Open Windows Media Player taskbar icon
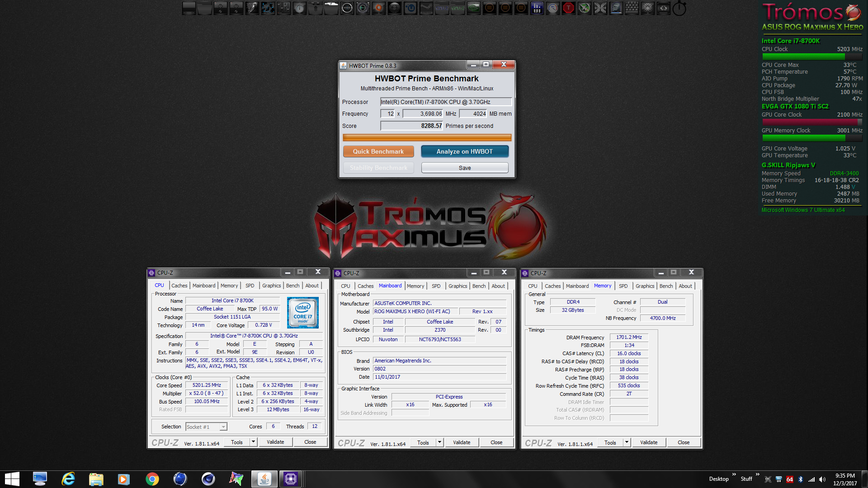The image size is (868, 488). coord(124,479)
